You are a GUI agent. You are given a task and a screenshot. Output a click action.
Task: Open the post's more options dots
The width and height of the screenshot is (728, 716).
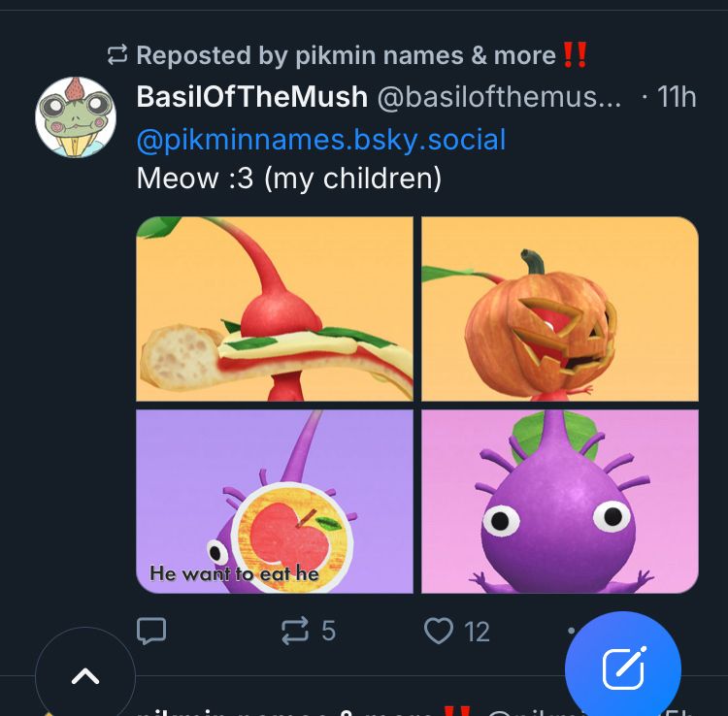click(x=573, y=630)
